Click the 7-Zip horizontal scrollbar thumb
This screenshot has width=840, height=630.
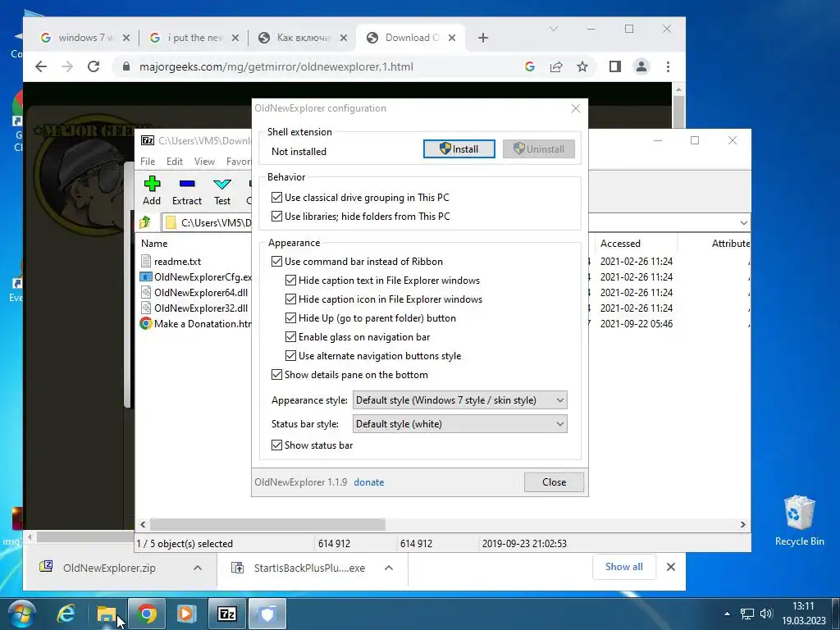tap(267, 524)
